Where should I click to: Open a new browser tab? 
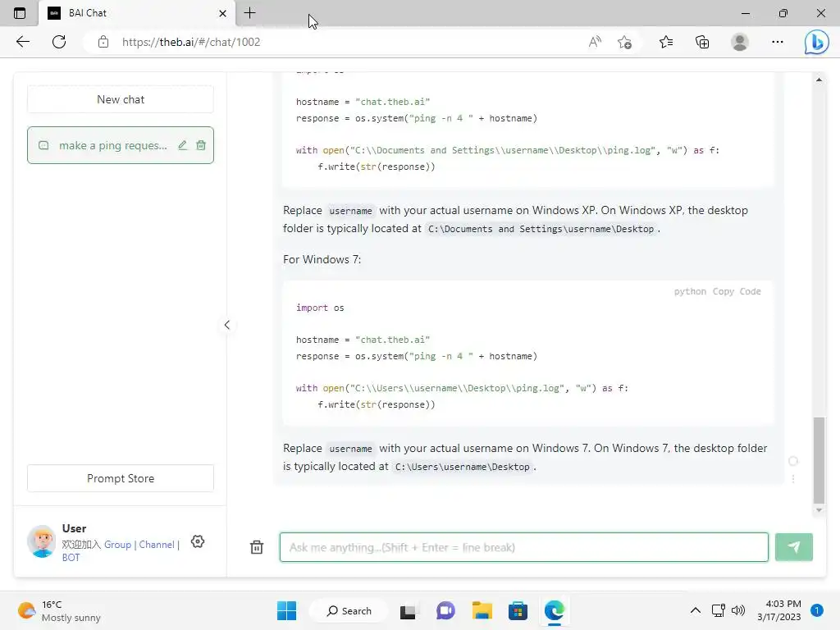coord(249,13)
